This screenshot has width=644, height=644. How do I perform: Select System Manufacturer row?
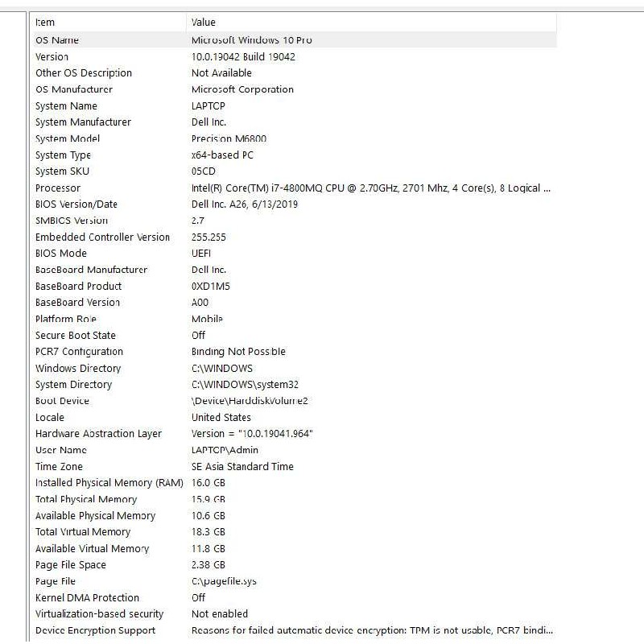click(295, 122)
